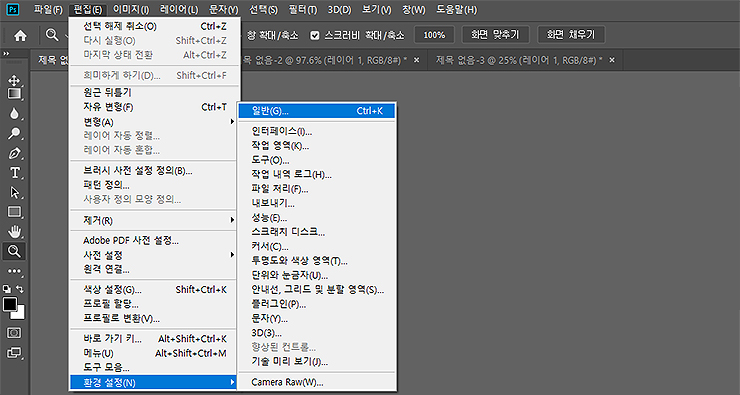
Task: Choose 도구(O)... in preferences submenu
Action: (x=317, y=160)
